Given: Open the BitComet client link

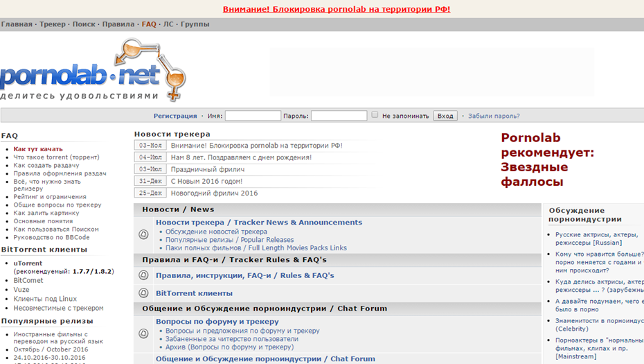Looking at the screenshot, I should click(28, 281).
